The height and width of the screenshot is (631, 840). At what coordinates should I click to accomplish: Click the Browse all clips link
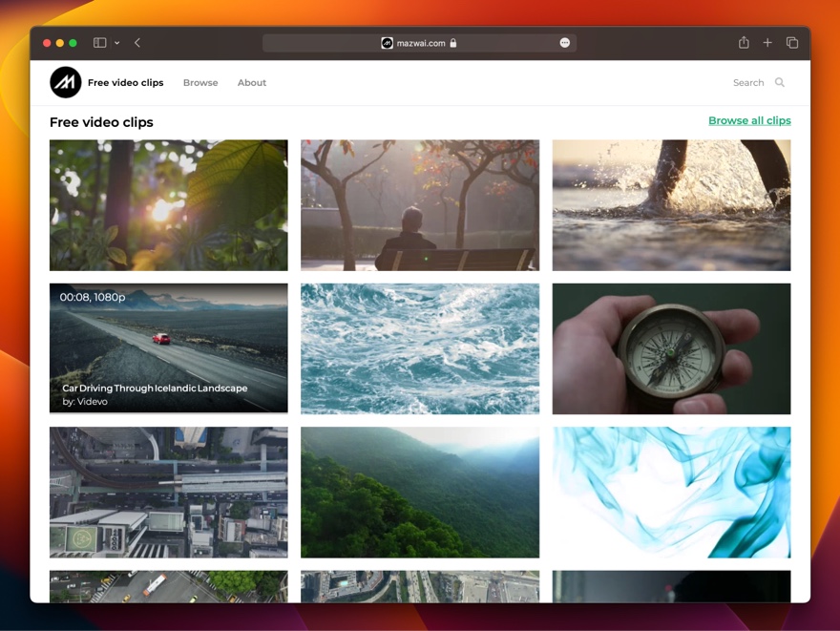click(749, 121)
